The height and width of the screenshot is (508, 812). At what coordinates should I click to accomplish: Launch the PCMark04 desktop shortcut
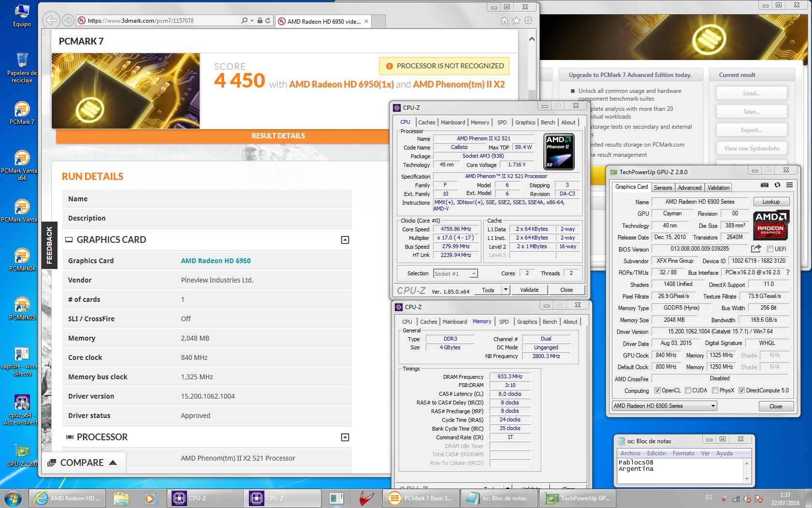22,259
